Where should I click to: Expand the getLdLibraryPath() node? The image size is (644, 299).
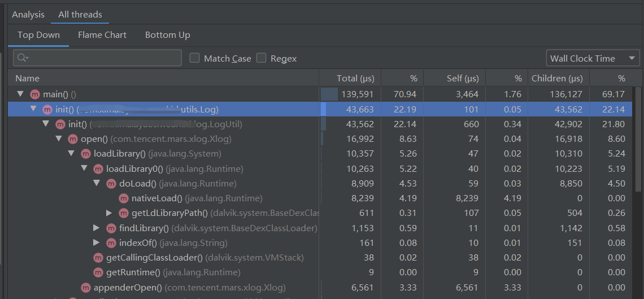point(109,213)
